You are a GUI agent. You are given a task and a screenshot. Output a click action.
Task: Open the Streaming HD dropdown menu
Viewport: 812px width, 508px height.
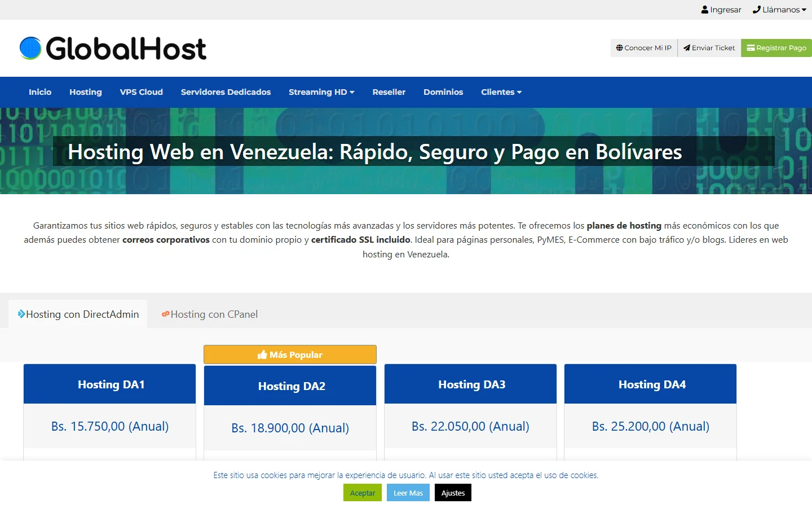[321, 92]
